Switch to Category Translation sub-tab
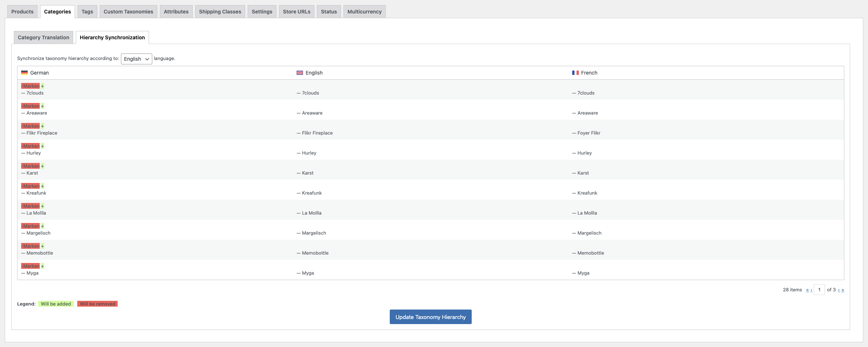 pyautogui.click(x=43, y=37)
